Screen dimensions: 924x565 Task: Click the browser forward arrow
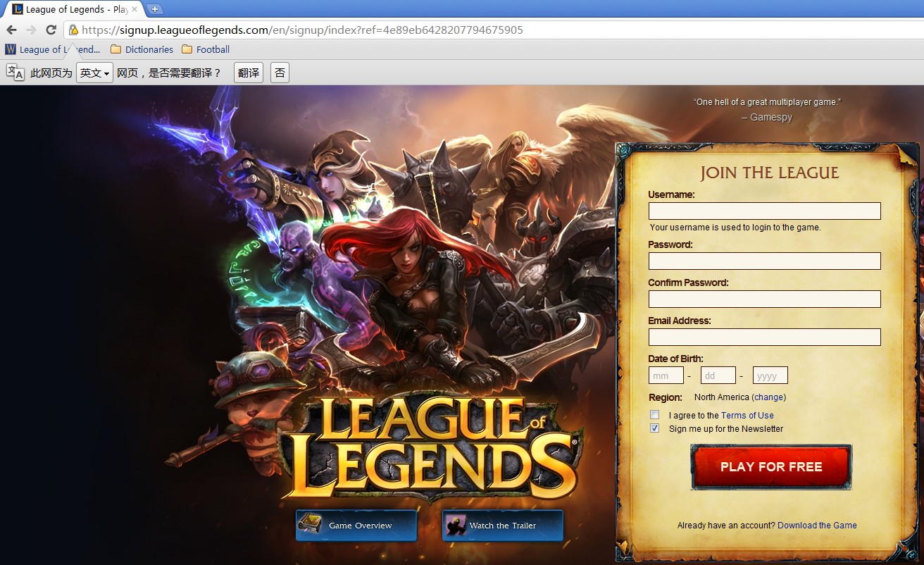(x=31, y=30)
